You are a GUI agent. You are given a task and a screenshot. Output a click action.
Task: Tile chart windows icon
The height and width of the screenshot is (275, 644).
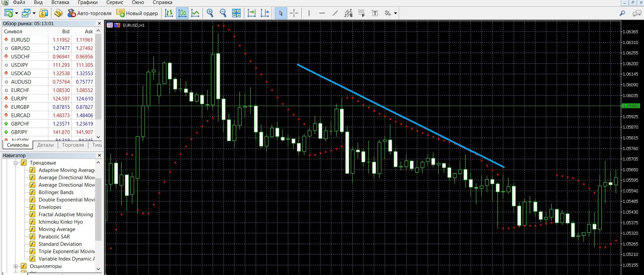237,13
